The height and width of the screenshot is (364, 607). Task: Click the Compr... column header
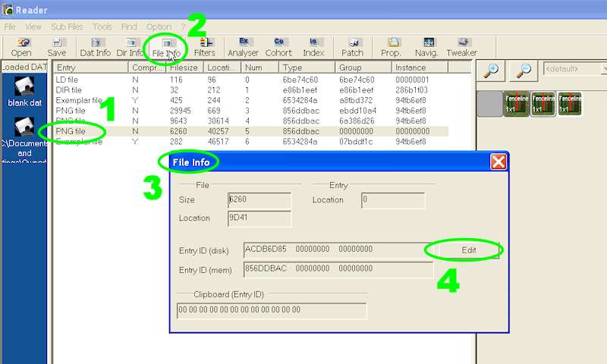[x=147, y=67]
